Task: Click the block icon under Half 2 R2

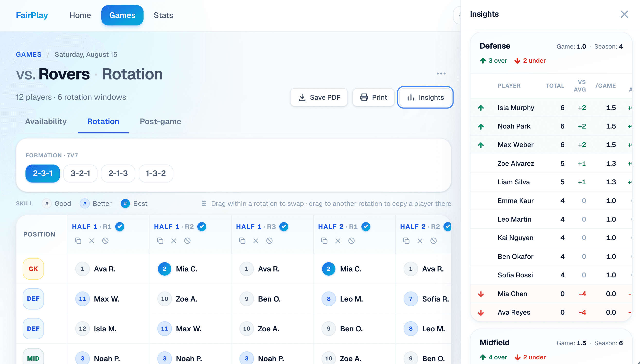Action: pos(433,241)
